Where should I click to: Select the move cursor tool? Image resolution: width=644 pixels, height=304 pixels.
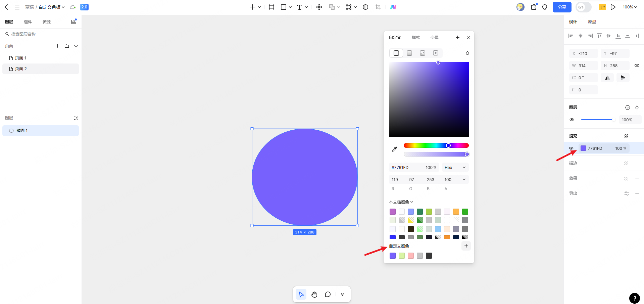301,295
